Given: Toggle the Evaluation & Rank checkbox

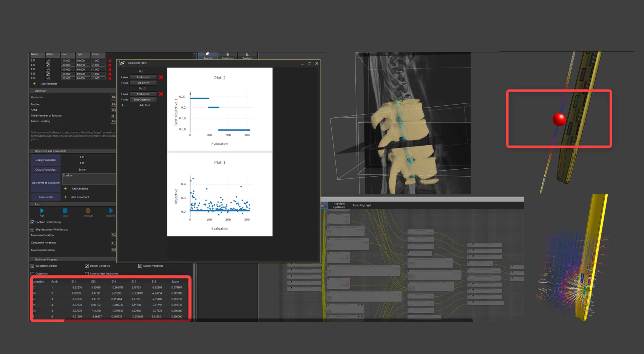Looking at the screenshot, I should point(32,266).
